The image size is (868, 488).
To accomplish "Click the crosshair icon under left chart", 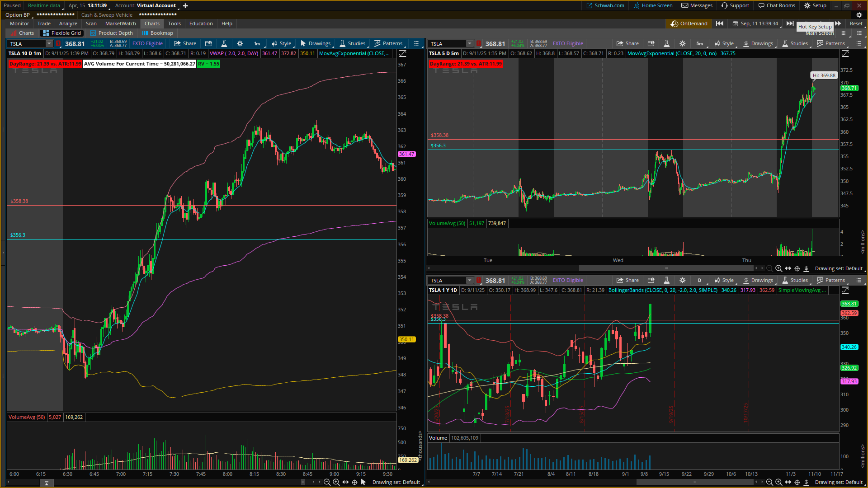I will pyautogui.click(x=354, y=482).
